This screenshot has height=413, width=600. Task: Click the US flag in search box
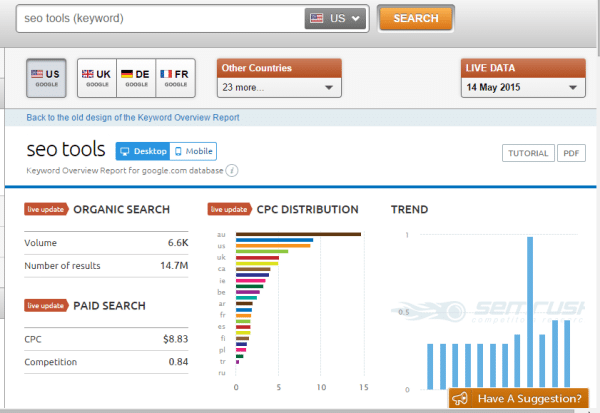tap(316, 18)
